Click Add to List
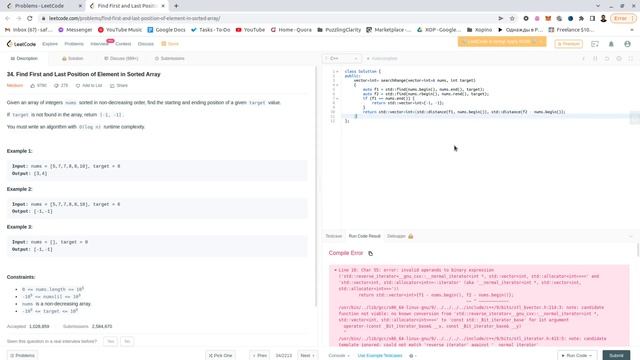This screenshot has width=640, height=360. [89, 86]
